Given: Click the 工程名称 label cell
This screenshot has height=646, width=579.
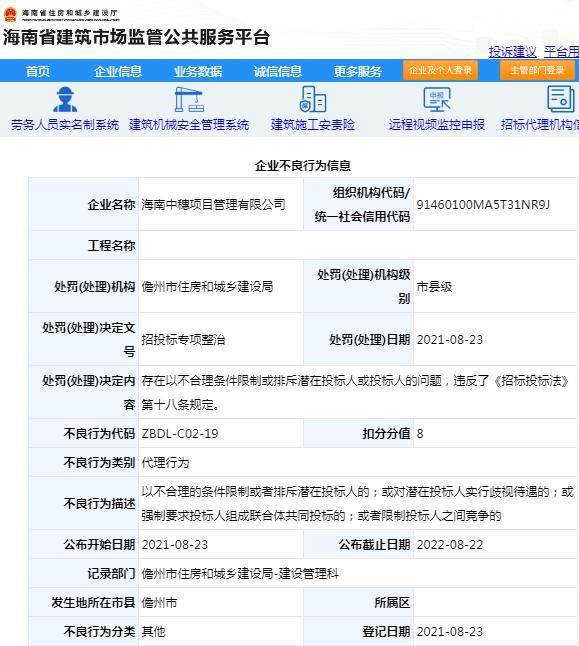Looking at the screenshot, I should 84,245.
